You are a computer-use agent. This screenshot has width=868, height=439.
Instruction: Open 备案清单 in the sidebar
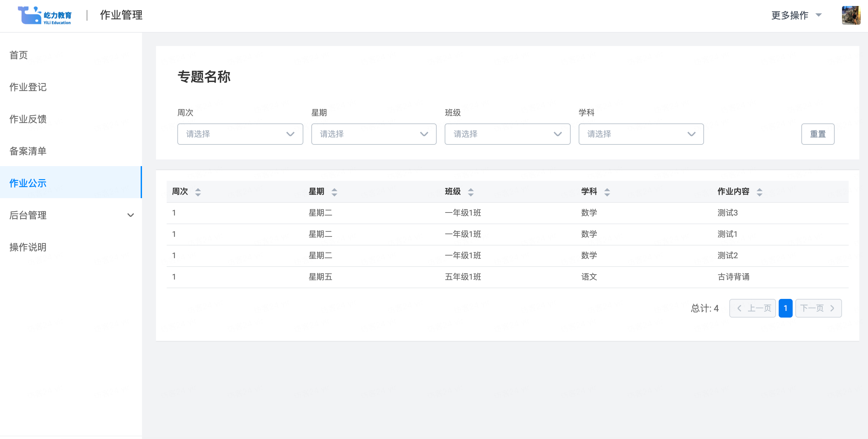click(28, 151)
